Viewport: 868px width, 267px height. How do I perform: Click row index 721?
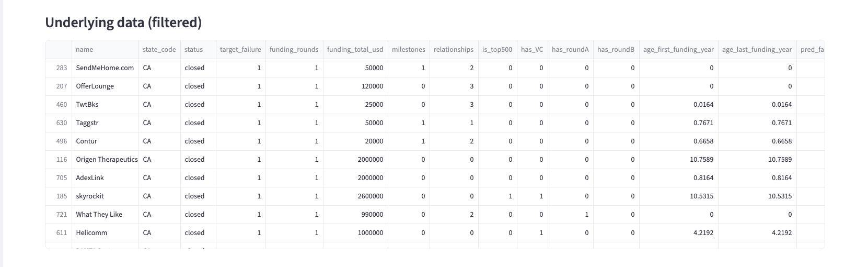pyautogui.click(x=59, y=215)
